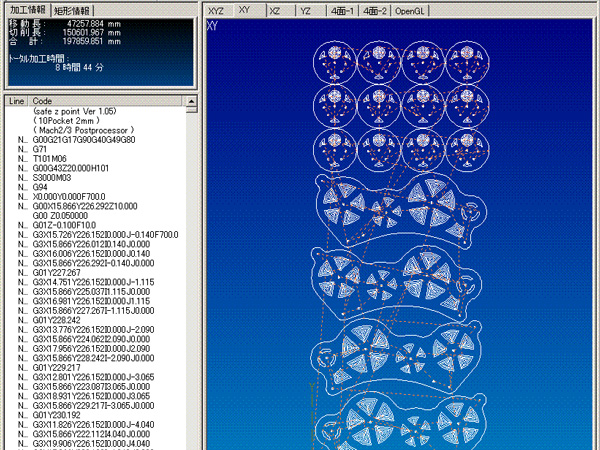Screen dimensions: 600x450
Task: Select the XYZ view tab
Action: (x=218, y=10)
